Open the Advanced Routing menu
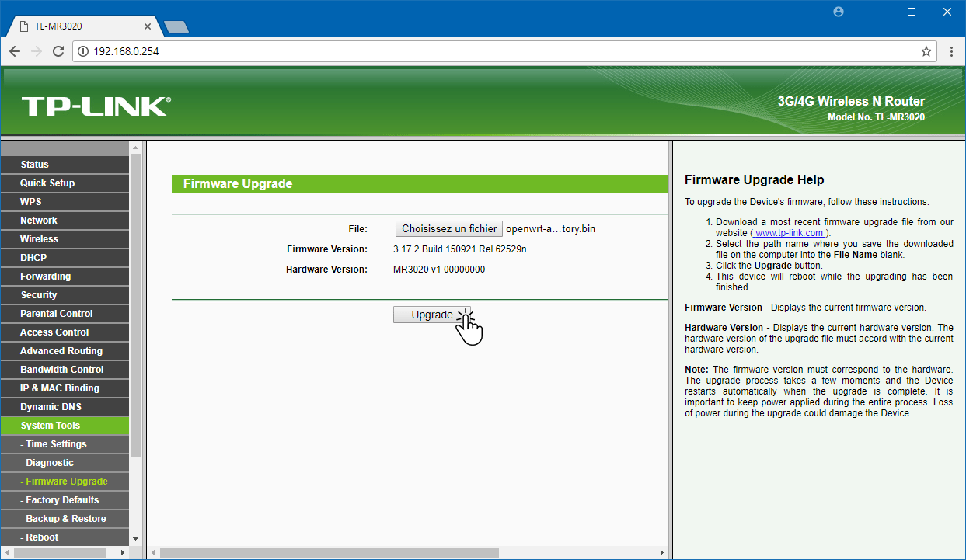Viewport: 966px width, 560px height. pyautogui.click(x=65, y=351)
